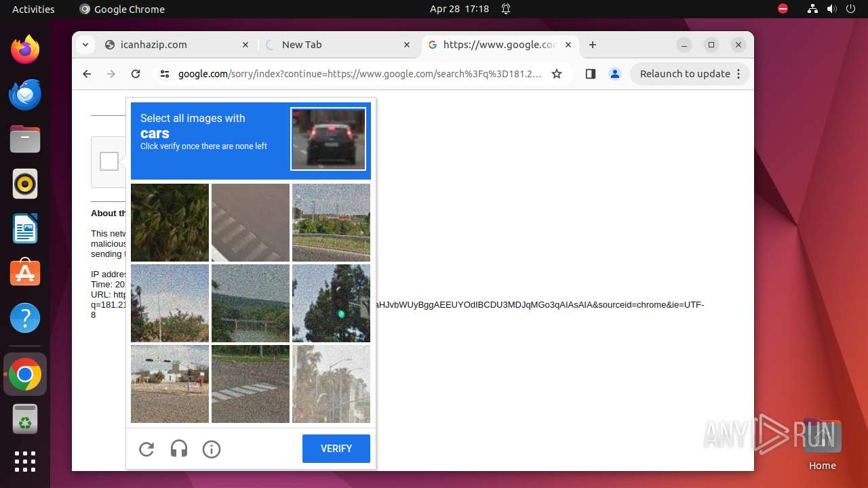The height and width of the screenshot is (488, 868).
Task: Select the tile with the green traffic light
Action: [331, 303]
